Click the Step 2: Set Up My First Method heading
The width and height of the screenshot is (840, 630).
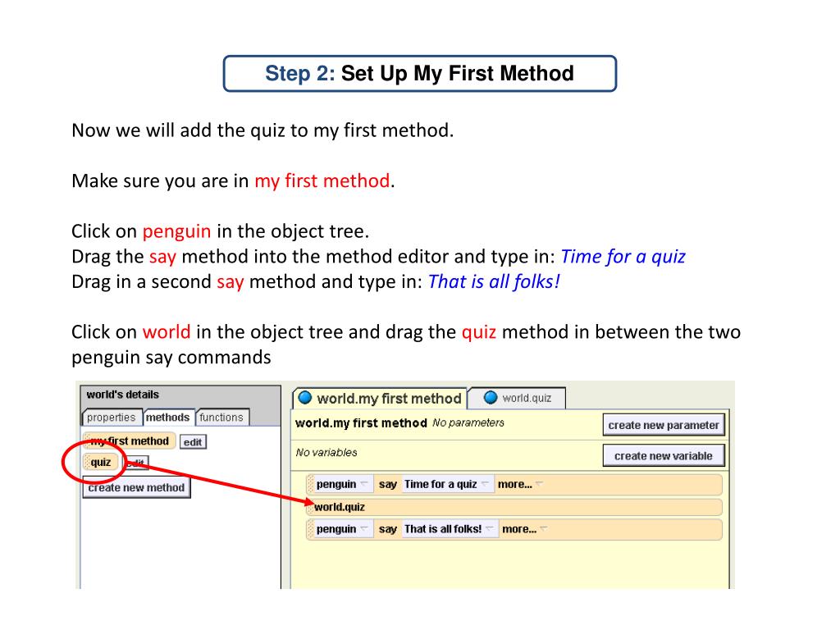pyautogui.click(x=419, y=73)
